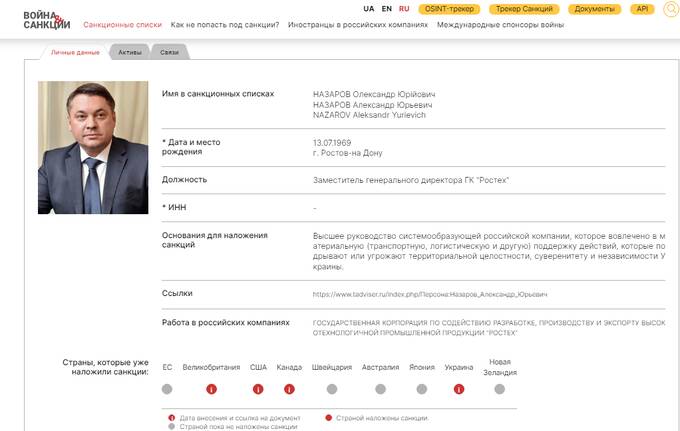
Task: Open the Трекер Санкций page
Action: point(524,9)
